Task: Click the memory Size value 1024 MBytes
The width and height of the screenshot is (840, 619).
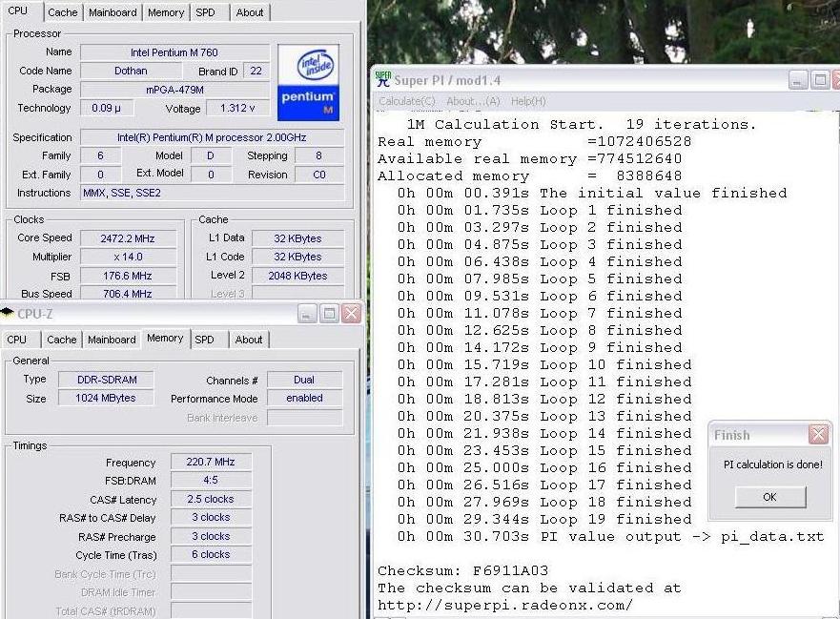Action: click(x=107, y=398)
